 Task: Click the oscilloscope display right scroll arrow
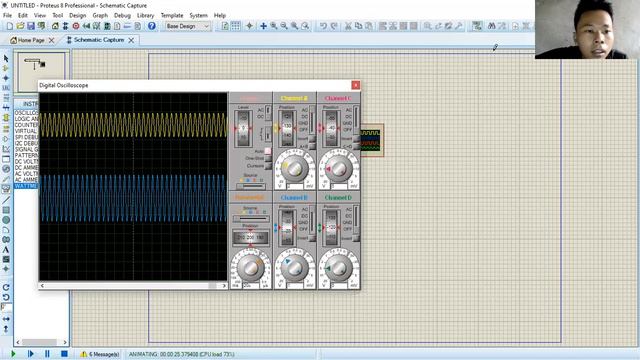224,286
